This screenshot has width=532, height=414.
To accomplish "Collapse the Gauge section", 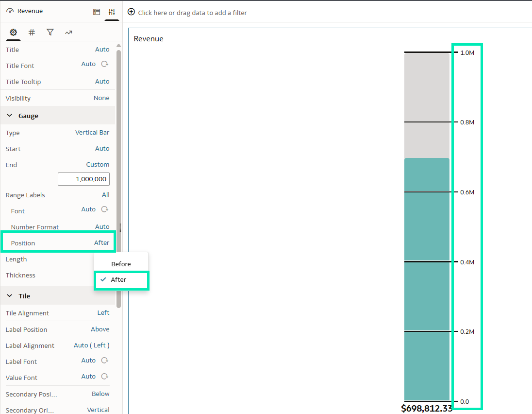I will tap(10, 116).
